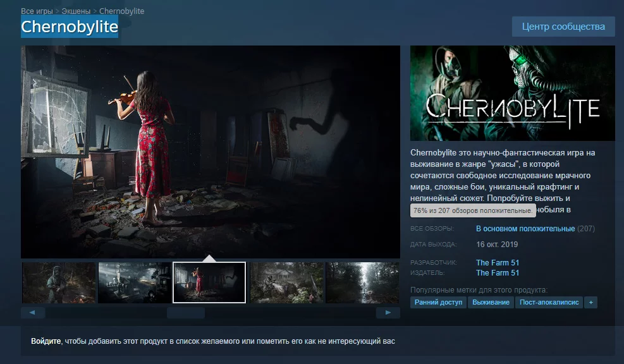Click the 'Популярные метки для этого продукта:' text
The width and height of the screenshot is (624, 364).
pos(479,290)
